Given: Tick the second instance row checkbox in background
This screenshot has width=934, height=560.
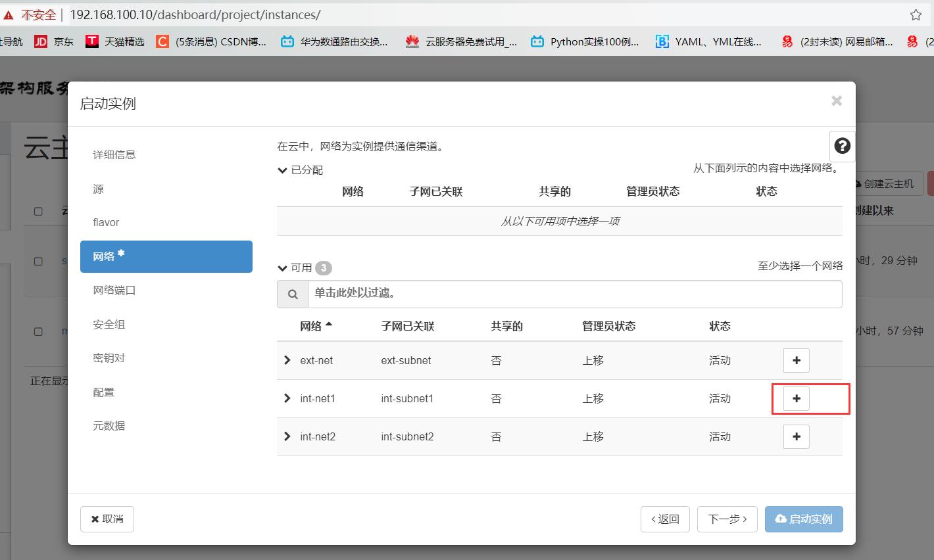Looking at the screenshot, I should tap(38, 331).
